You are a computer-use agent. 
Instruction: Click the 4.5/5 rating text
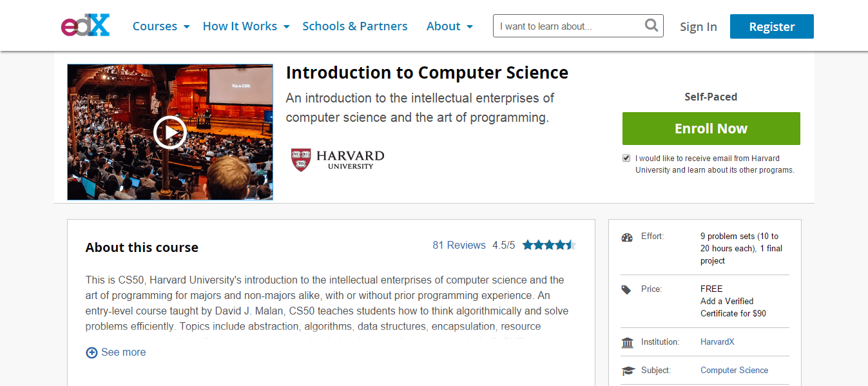pos(504,245)
